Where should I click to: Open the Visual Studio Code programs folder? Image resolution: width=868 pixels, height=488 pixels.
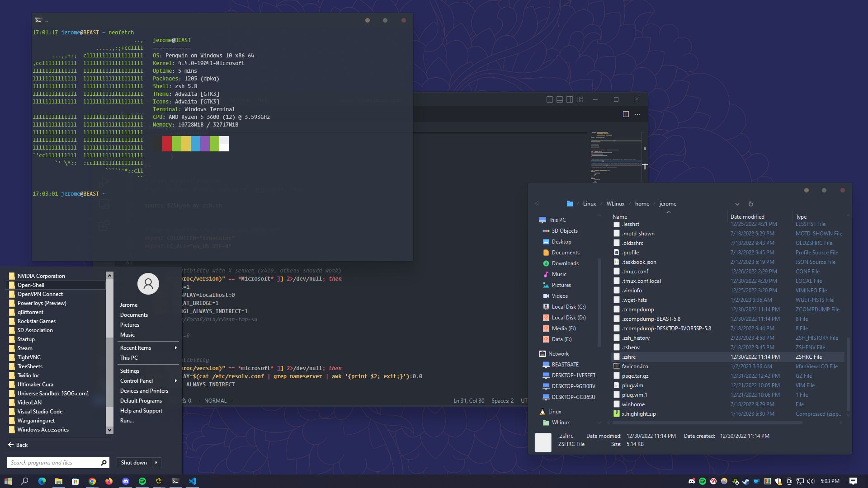[40, 412]
